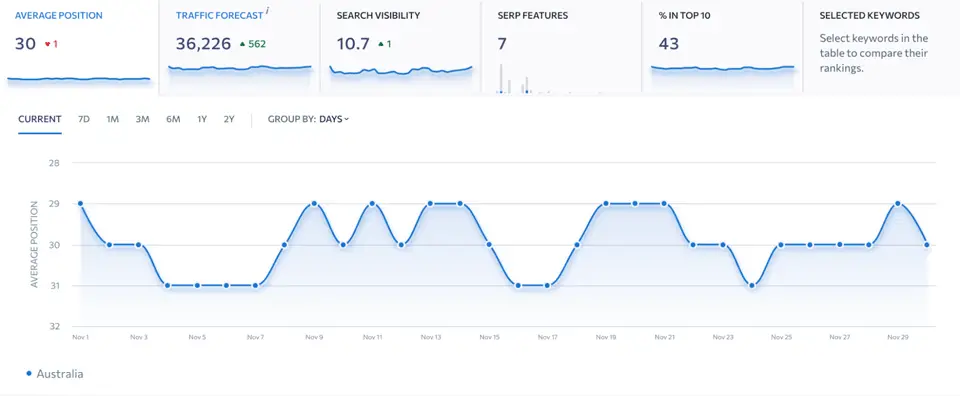Select the 3M time range
This screenshot has width=960, height=396.
(x=143, y=119)
